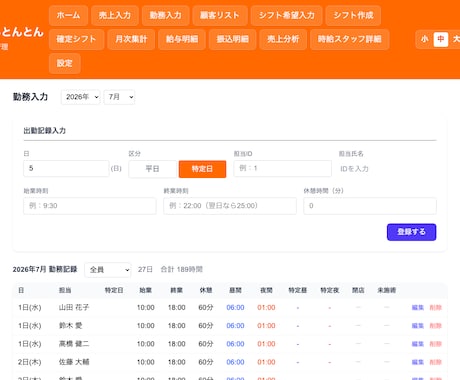
Task: Select the 勤務入力 navigation tab
Action: [x=165, y=15]
